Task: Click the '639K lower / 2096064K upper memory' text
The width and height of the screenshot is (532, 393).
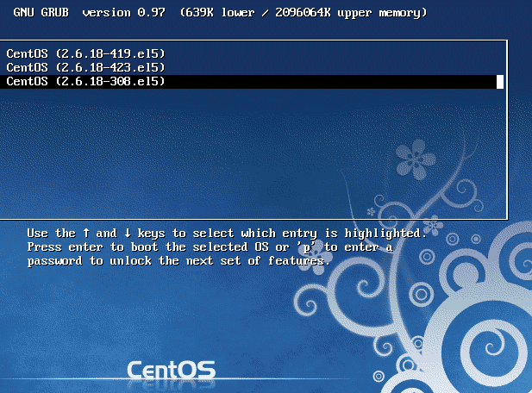Action: point(303,13)
